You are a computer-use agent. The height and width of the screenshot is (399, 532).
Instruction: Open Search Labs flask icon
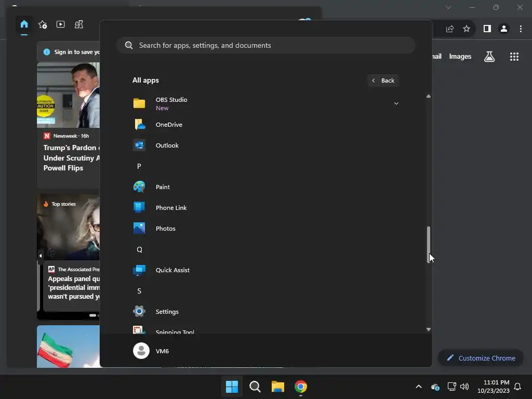point(489,57)
